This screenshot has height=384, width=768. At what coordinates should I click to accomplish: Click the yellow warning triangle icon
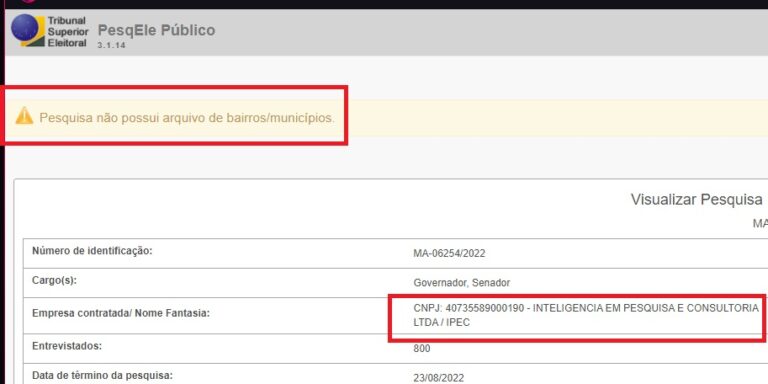pos(24,116)
